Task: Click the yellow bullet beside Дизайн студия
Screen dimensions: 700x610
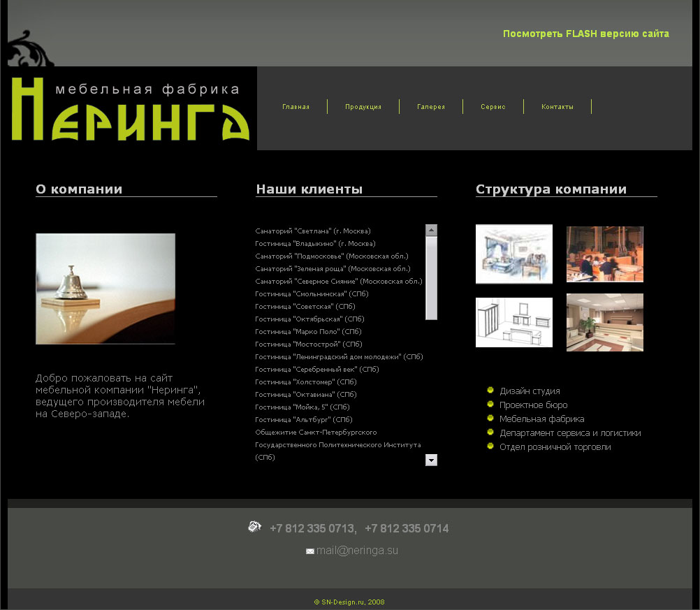Action: tap(490, 391)
